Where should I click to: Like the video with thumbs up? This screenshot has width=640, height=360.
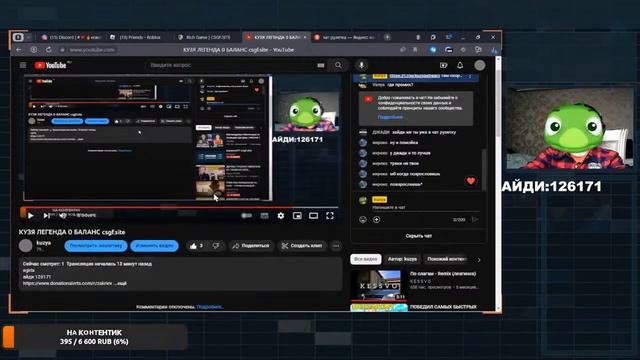tap(196, 246)
